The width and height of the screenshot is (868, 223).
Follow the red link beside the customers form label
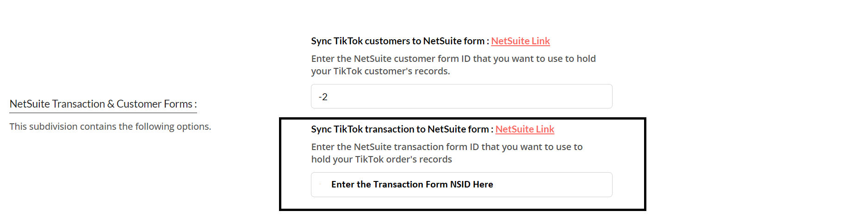pyautogui.click(x=520, y=41)
